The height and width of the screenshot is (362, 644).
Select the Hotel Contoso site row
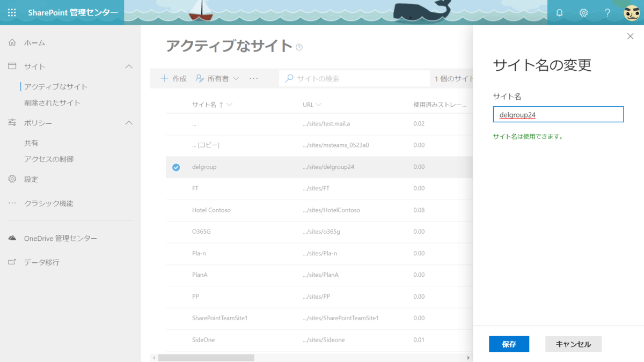[319, 210]
